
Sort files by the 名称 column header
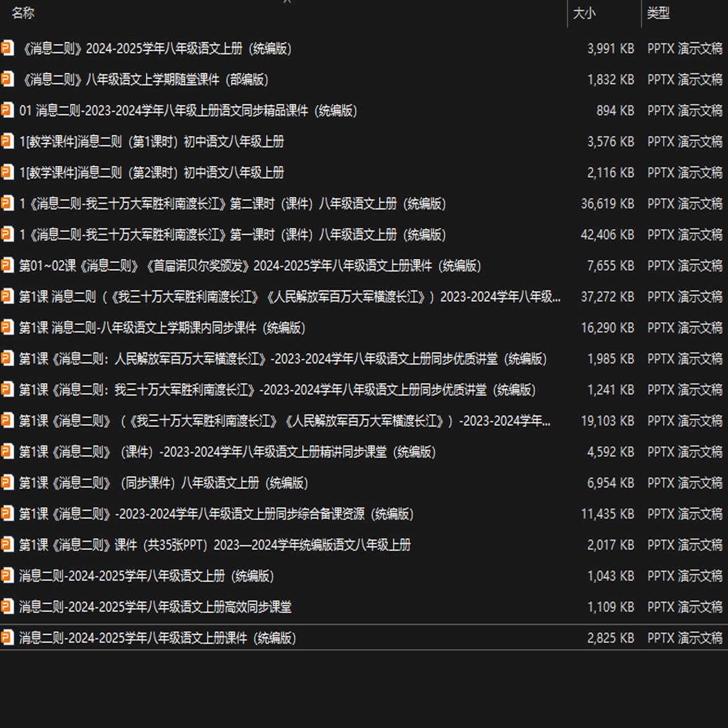[x=23, y=13]
